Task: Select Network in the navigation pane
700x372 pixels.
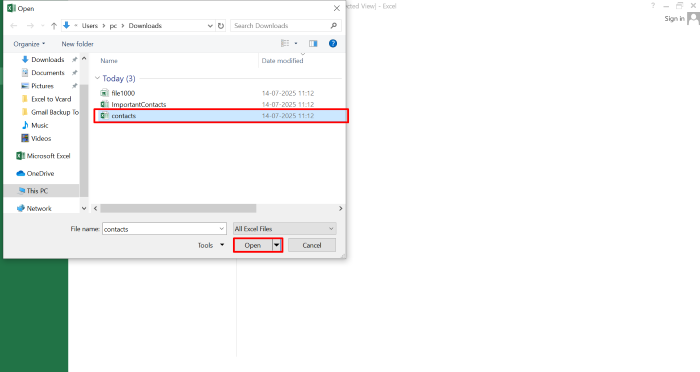Action: [x=34, y=209]
